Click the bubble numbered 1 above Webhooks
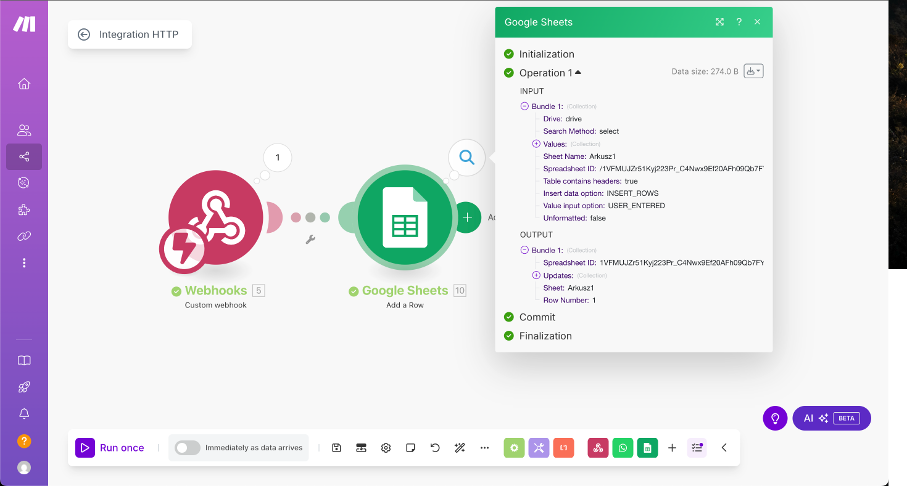Screen dimensions: 908x486 pos(277,158)
